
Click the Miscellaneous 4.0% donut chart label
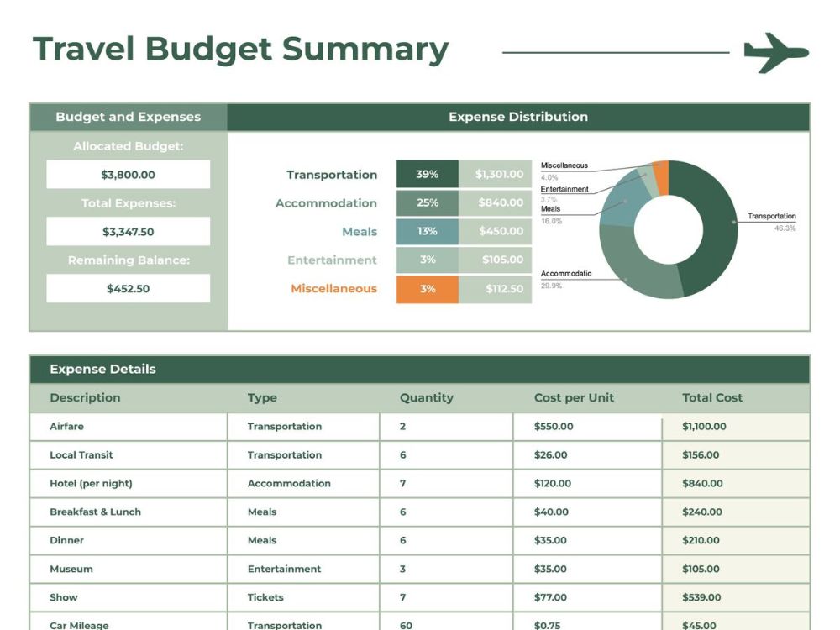564,171
